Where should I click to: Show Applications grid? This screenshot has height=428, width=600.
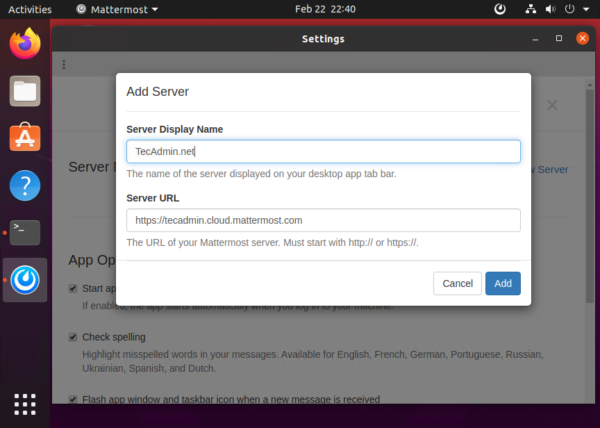pyautogui.click(x=25, y=403)
